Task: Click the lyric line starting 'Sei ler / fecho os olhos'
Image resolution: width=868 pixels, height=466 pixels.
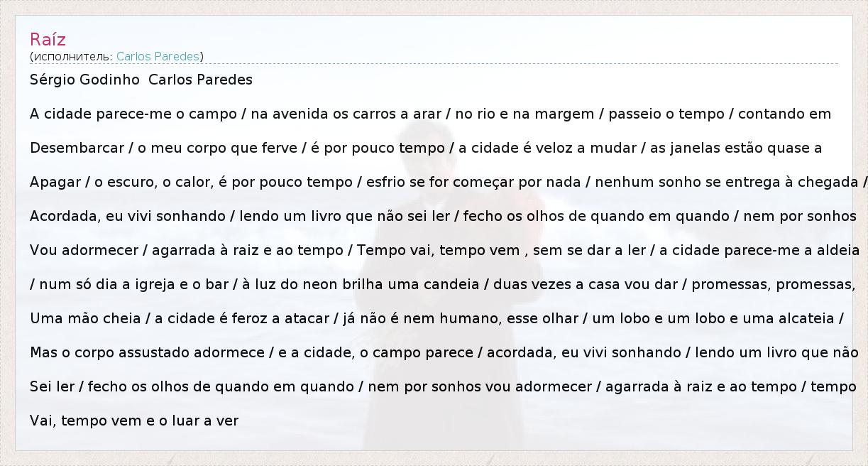Action: (443, 386)
